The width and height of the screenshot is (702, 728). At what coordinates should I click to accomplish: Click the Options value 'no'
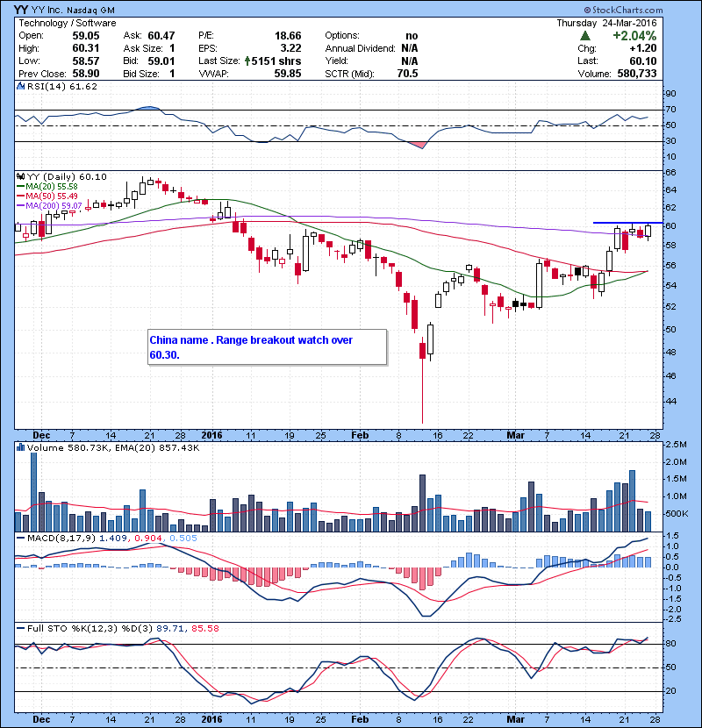click(412, 36)
